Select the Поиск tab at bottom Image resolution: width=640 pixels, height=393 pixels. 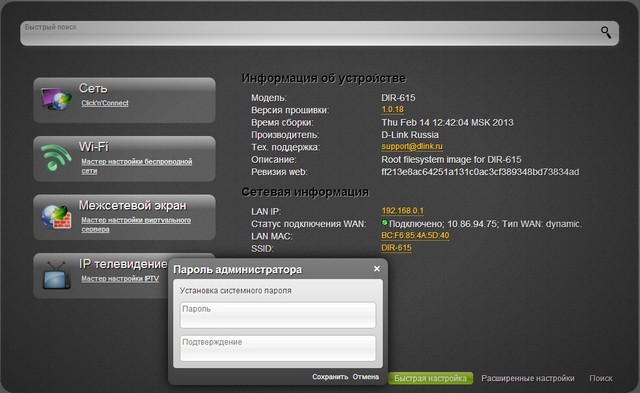click(601, 378)
